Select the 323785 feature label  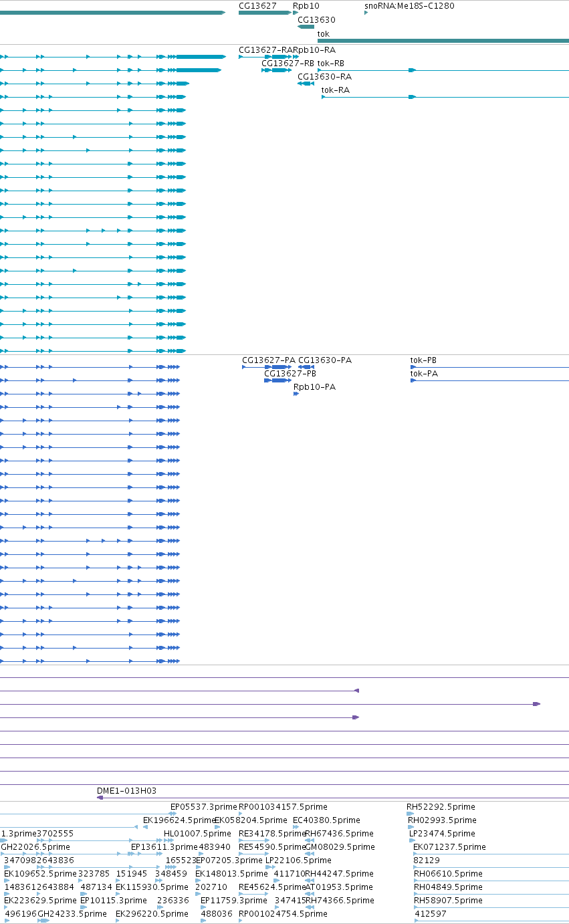[x=94, y=873]
